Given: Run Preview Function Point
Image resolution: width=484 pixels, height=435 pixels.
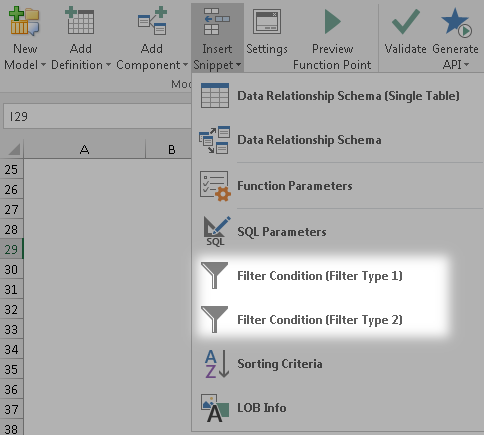Looking at the screenshot, I should click(x=332, y=37).
